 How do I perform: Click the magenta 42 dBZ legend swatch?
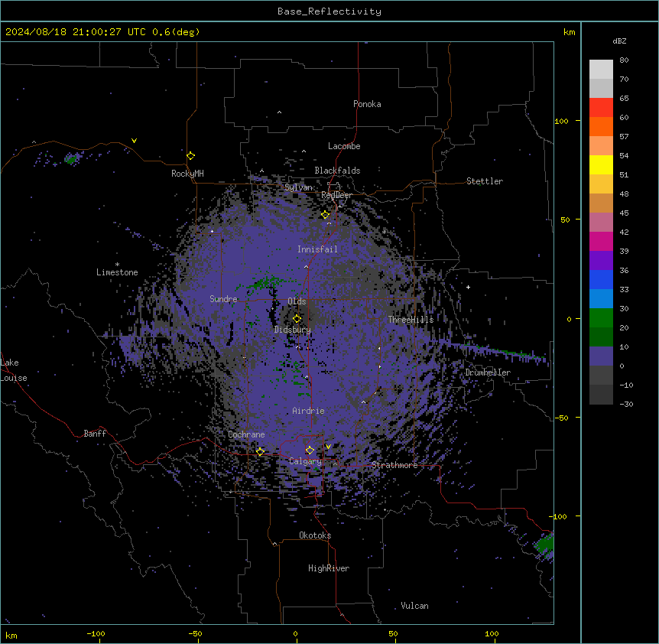click(x=601, y=241)
